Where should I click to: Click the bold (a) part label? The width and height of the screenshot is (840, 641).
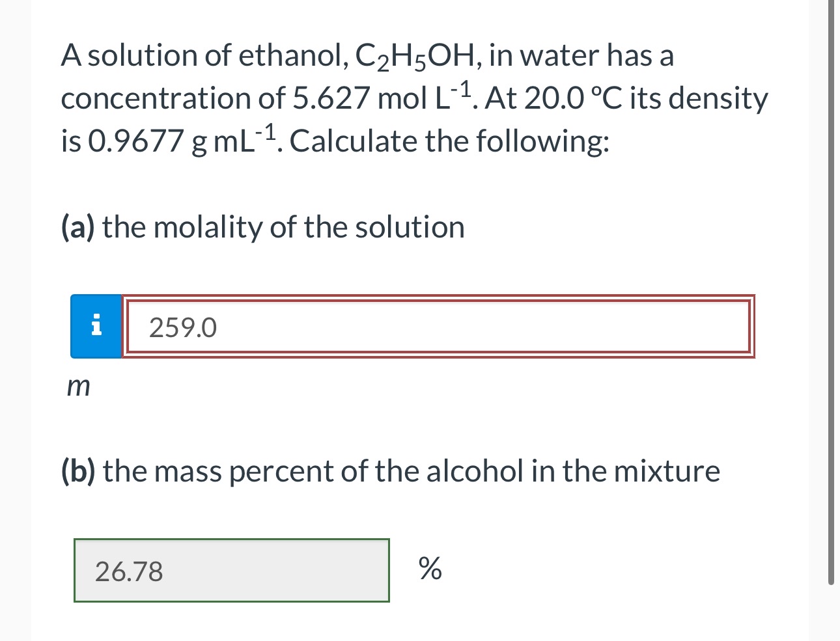pyautogui.click(x=78, y=228)
